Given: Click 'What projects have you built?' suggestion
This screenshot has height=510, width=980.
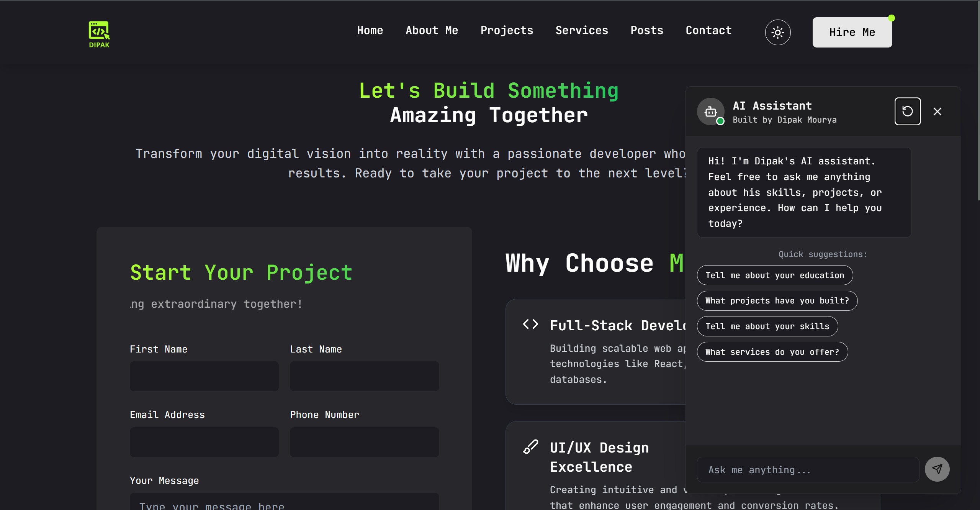Looking at the screenshot, I should pyautogui.click(x=777, y=301).
